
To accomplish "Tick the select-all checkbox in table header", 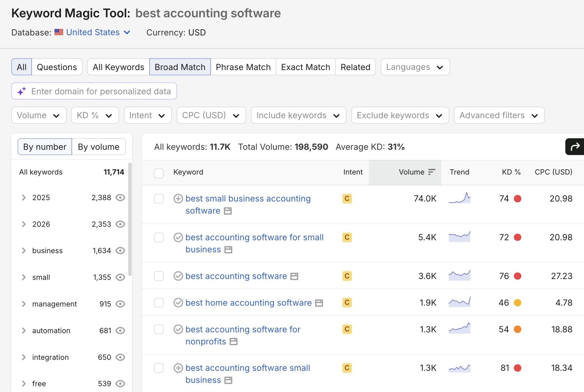I will [159, 173].
